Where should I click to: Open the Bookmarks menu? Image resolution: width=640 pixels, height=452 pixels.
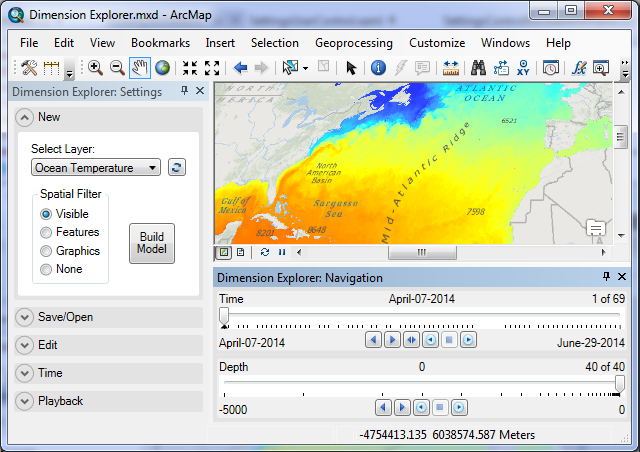[160, 43]
